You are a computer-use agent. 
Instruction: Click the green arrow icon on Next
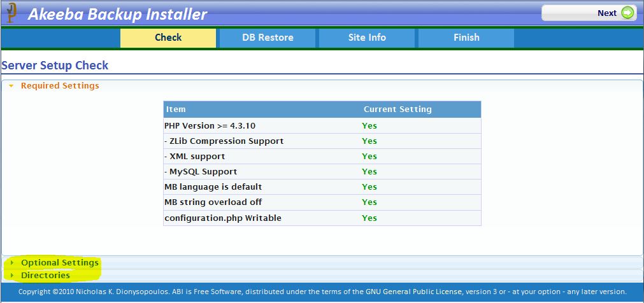pos(627,13)
